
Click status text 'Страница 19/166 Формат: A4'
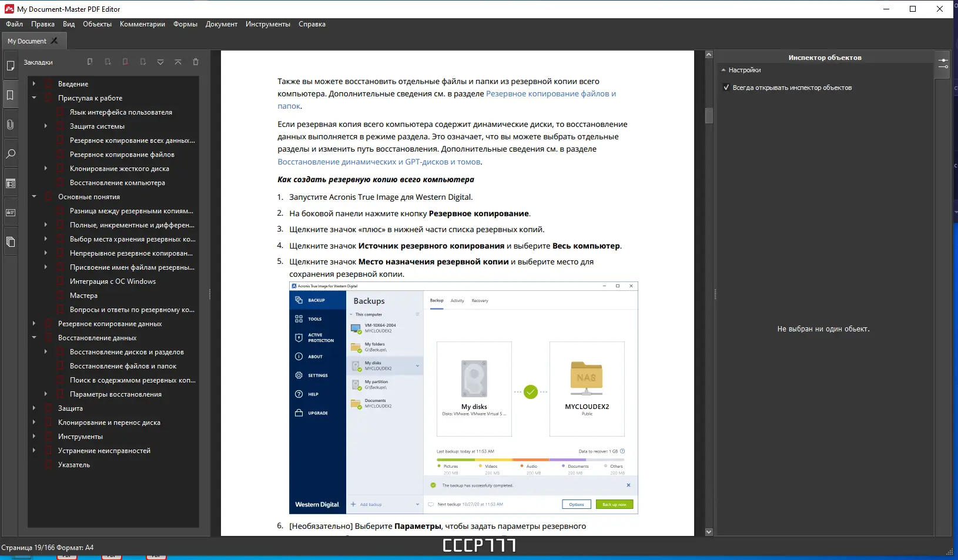(48, 548)
